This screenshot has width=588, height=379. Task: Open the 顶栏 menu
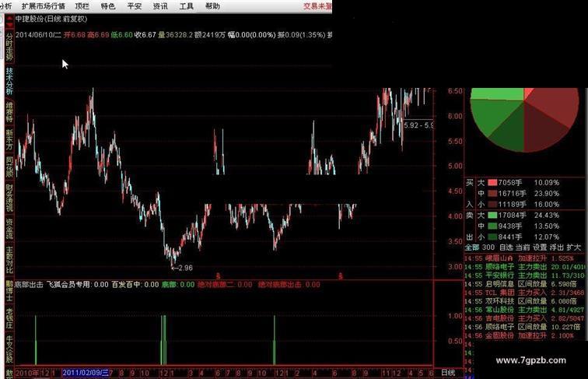pos(82,6)
